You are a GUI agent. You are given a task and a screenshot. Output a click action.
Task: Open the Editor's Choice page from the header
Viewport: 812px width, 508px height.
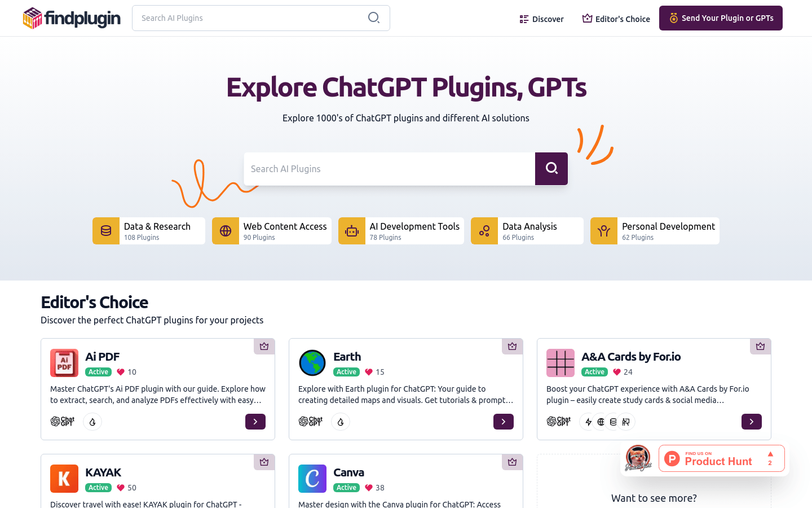(x=616, y=19)
